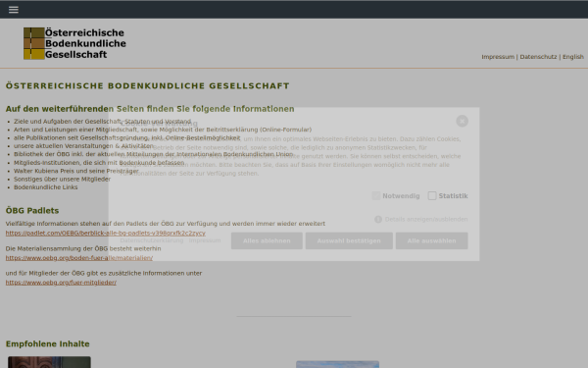Click the 'ÖBG Padlets' heading
The height and width of the screenshot is (368, 588).
(32, 211)
